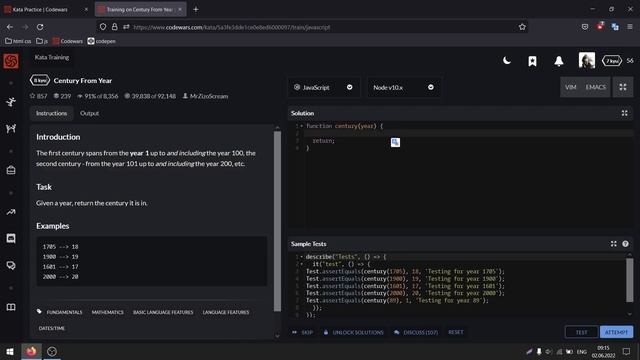640x360 pixels.
Task: Open the chat monitor sidebar icon
Action: coord(11,238)
